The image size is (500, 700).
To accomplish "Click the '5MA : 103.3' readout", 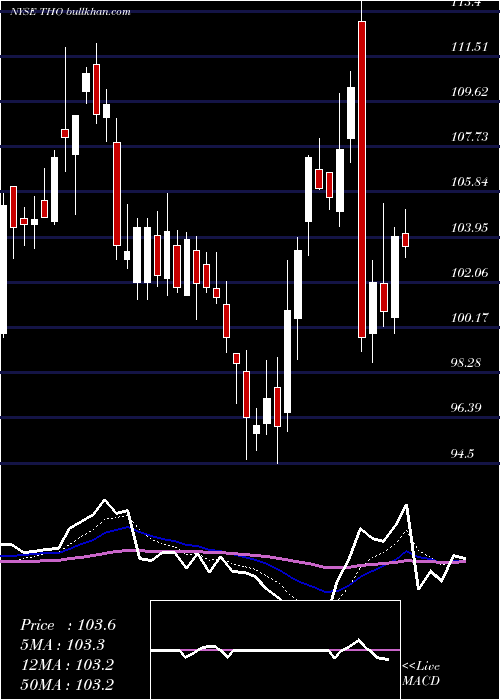I will coord(63,645).
